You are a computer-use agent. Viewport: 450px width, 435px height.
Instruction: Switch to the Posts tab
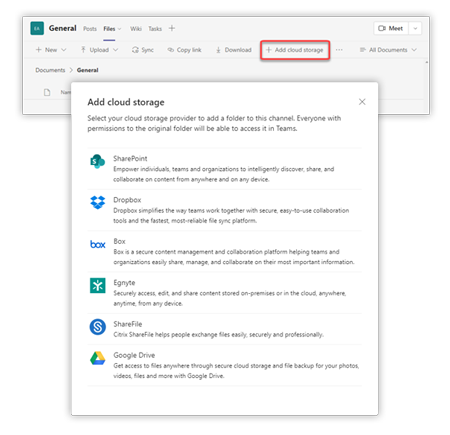tap(90, 29)
